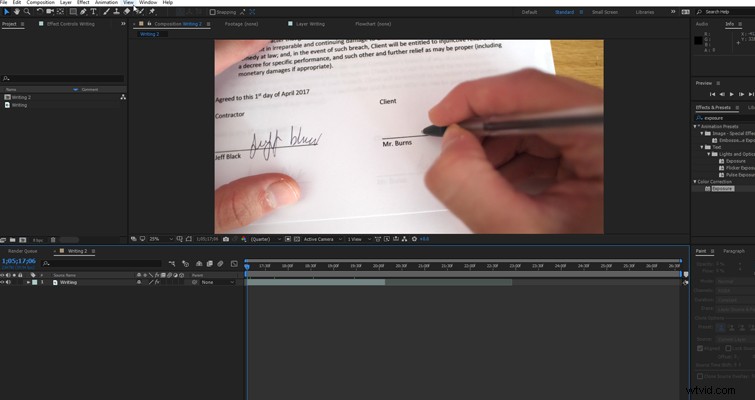This screenshot has height=400, width=755.
Task: Open the Effect menu
Action: click(83, 2)
